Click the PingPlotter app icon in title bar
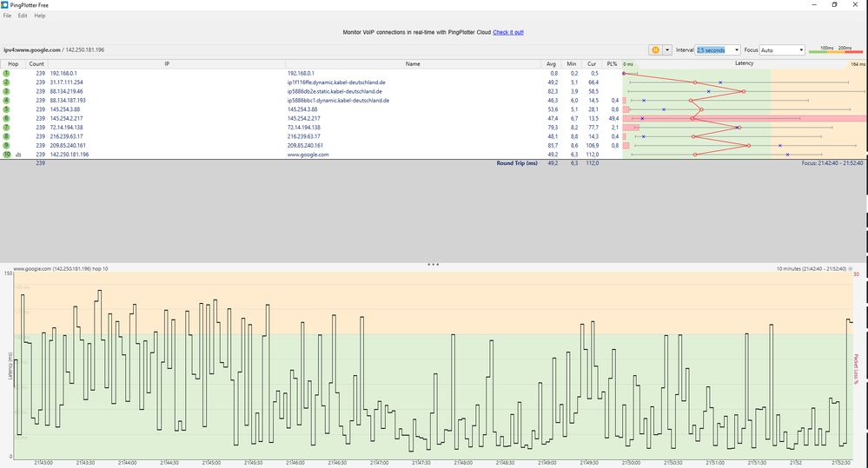Viewport: 868px width, 468px height. coord(4,5)
